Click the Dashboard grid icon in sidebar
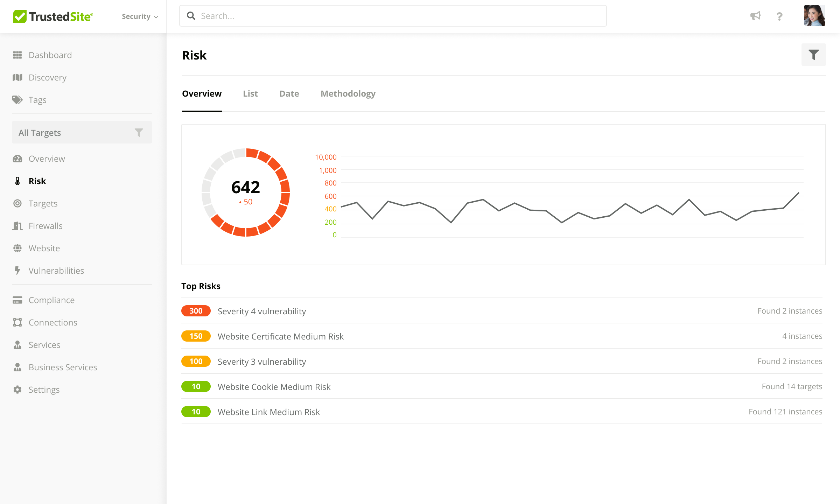This screenshot has height=504, width=840. point(17,55)
